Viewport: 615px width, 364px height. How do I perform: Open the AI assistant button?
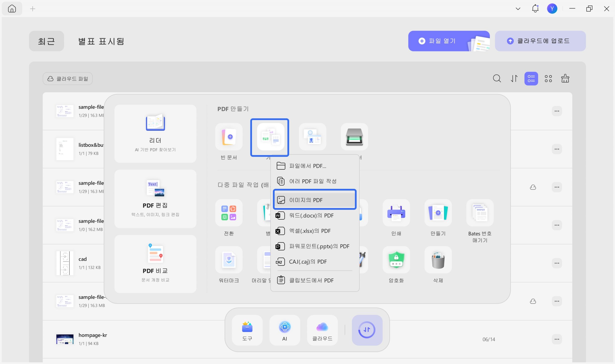[285, 330]
